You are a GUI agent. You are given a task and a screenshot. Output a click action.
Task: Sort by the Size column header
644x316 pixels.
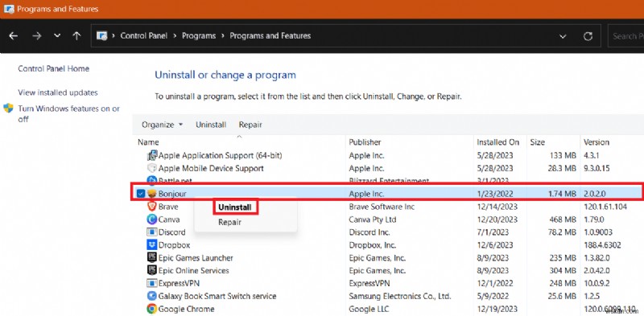(537, 142)
